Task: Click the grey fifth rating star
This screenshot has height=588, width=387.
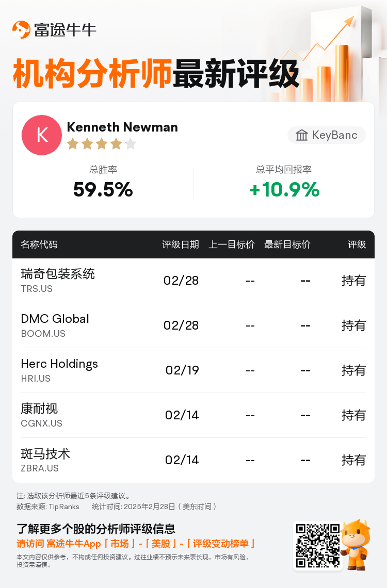Action: coord(131,143)
